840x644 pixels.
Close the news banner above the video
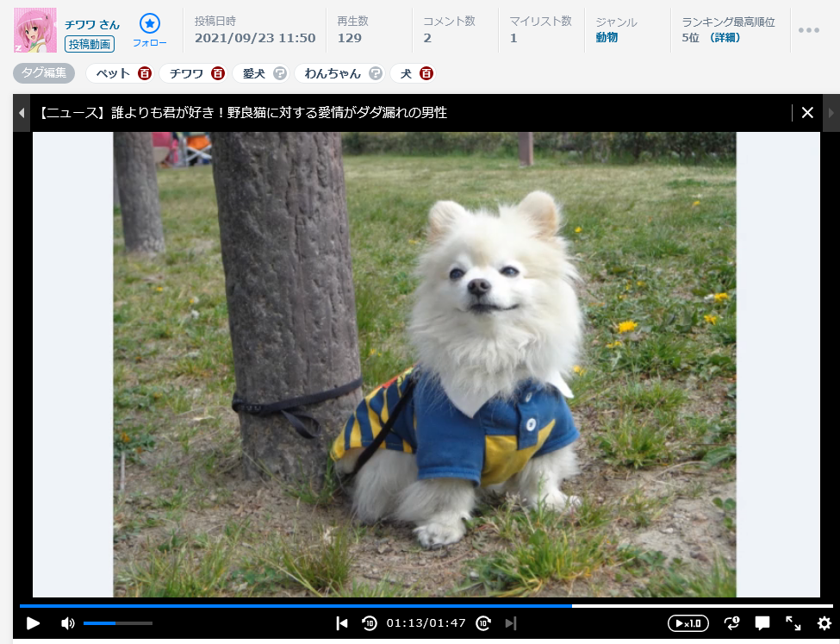point(807,112)
